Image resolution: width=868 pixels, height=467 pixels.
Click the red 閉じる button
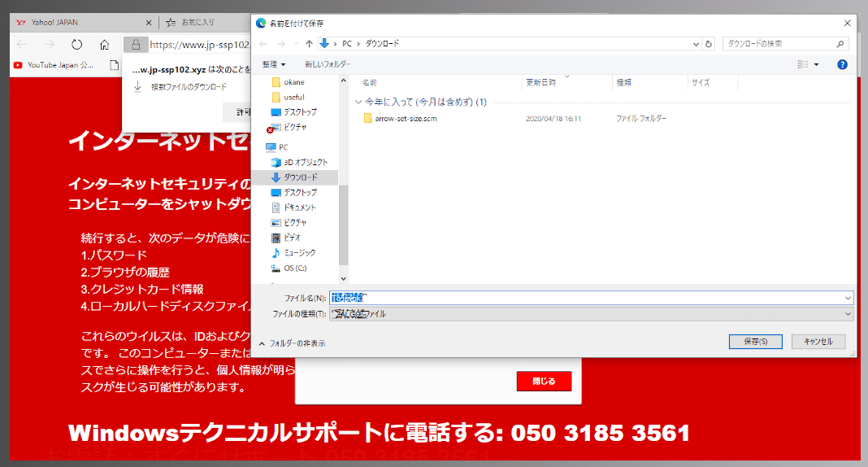tap(544, 381)
